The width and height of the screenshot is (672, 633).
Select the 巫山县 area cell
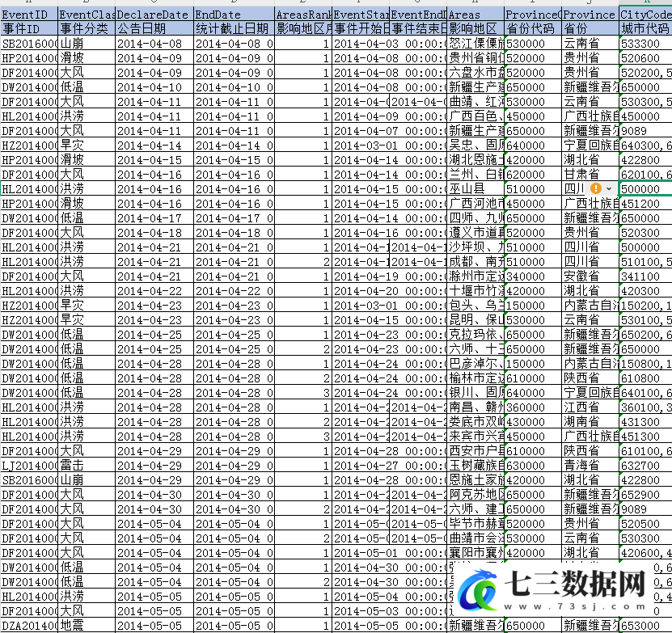tap(475, 189)
